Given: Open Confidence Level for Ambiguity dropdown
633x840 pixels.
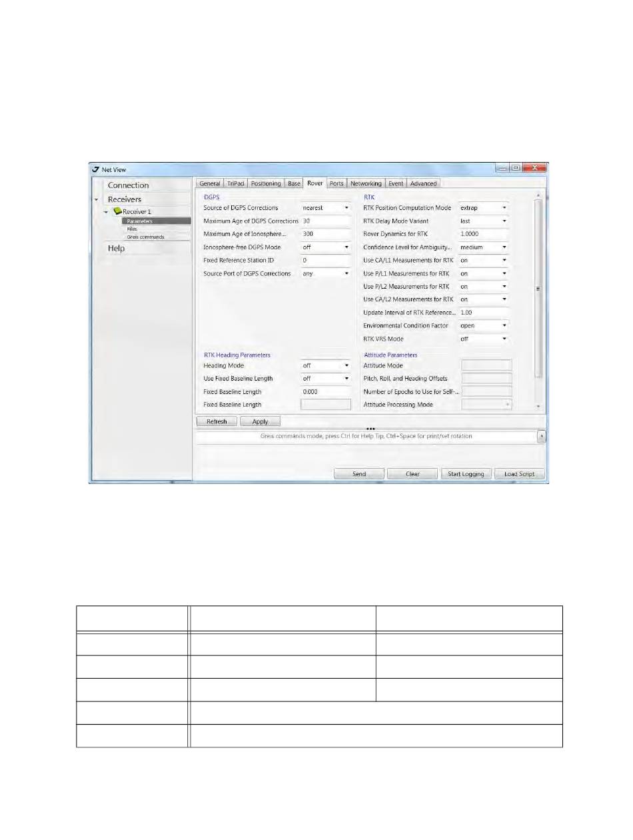Looking at the screenshot, I should (504, 247).
